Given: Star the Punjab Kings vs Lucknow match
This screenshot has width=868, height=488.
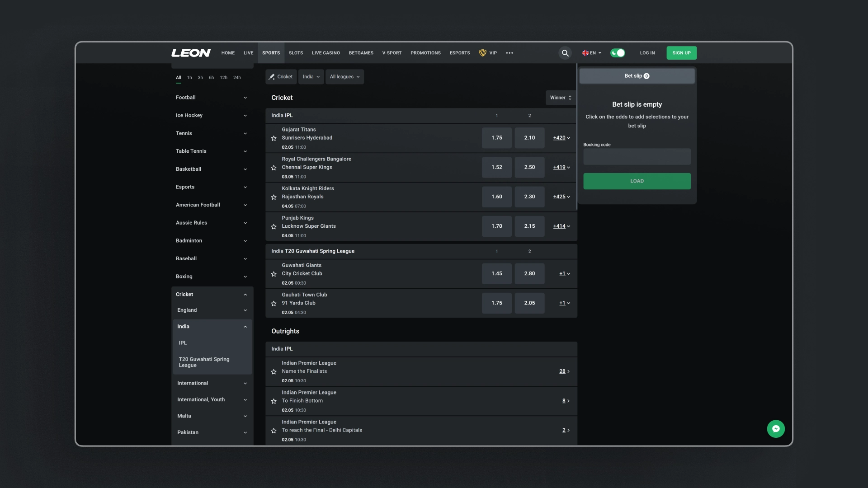Looking at the screenshot, I should pos(274,226).
